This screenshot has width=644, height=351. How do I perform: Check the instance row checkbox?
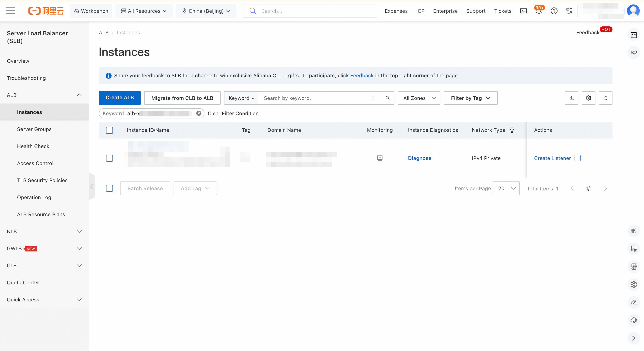point(109,158)
